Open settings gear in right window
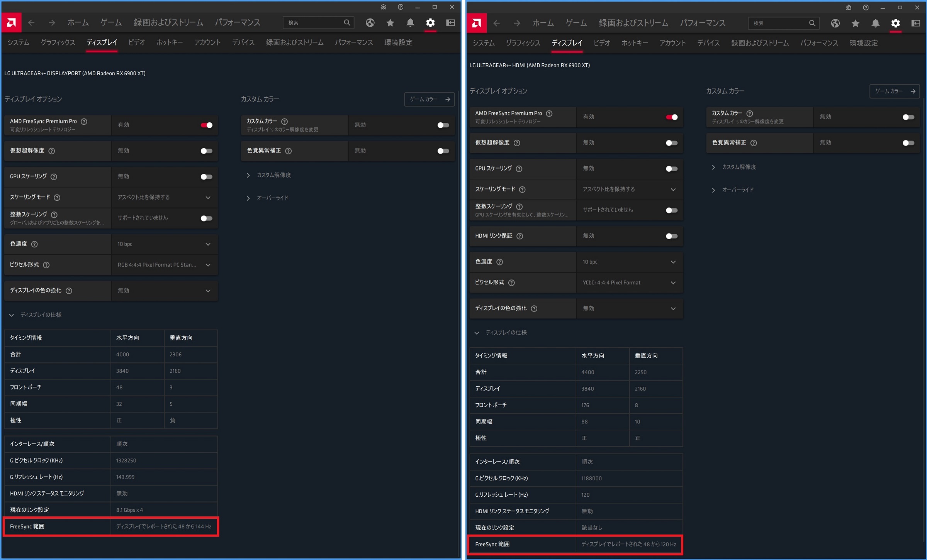 895,24
